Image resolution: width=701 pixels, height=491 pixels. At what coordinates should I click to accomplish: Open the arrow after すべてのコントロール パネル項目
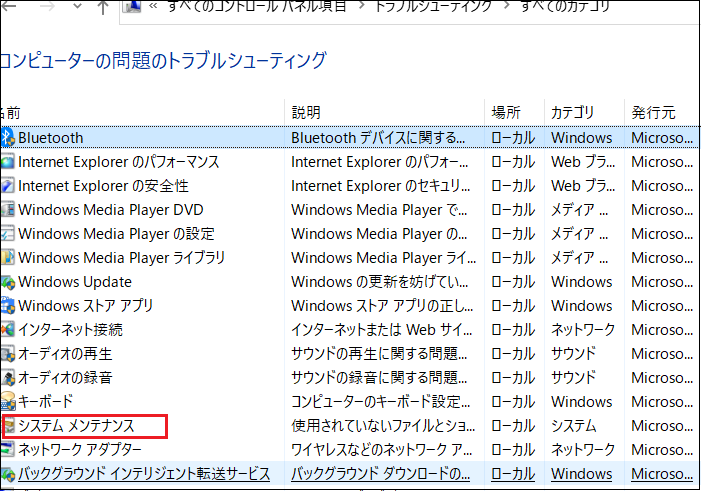click(361, 6)
